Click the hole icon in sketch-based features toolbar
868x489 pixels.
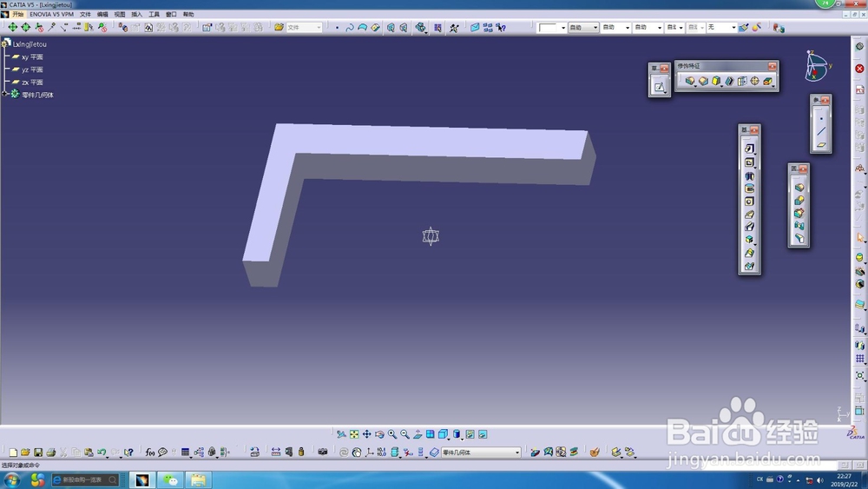(x=749, y=202)
